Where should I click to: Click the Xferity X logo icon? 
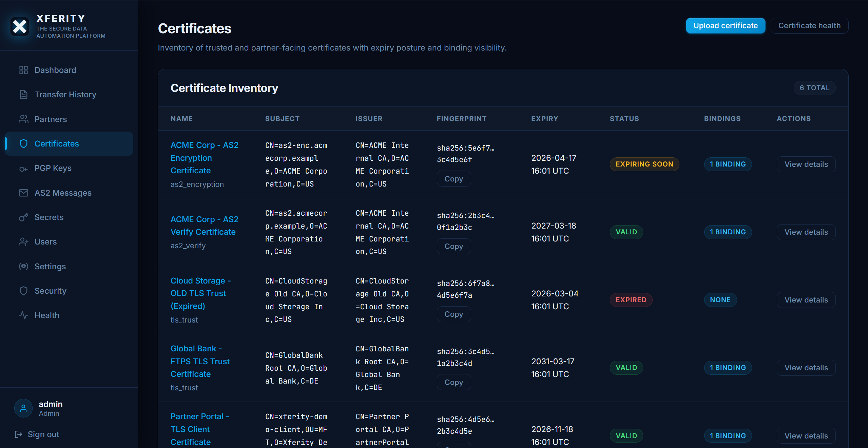[x=20, y=26]
